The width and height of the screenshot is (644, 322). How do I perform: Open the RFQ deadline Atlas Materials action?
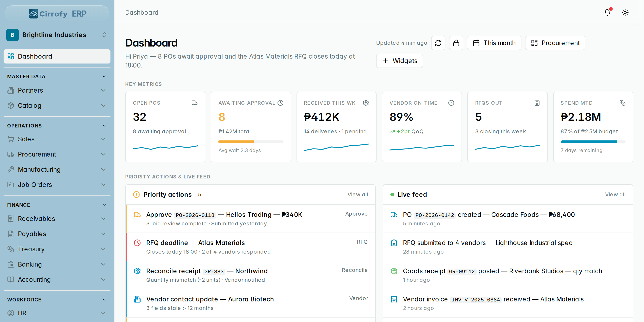[x=250, y=247]
